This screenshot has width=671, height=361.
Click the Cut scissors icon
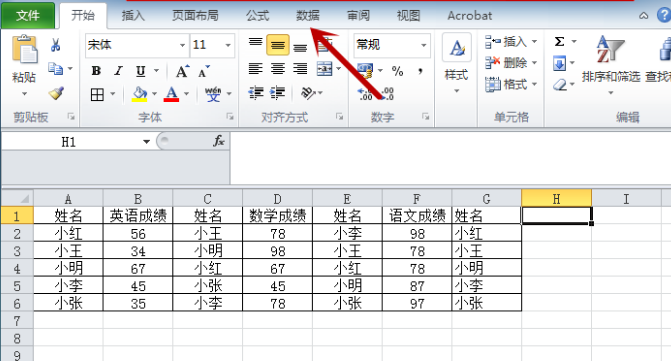pos(56,45)
